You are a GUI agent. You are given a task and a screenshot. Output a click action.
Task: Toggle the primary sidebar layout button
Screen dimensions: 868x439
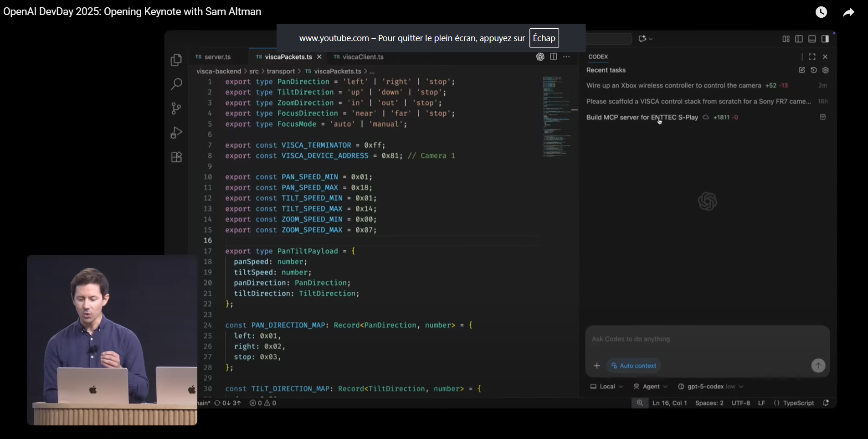(799, 39)
